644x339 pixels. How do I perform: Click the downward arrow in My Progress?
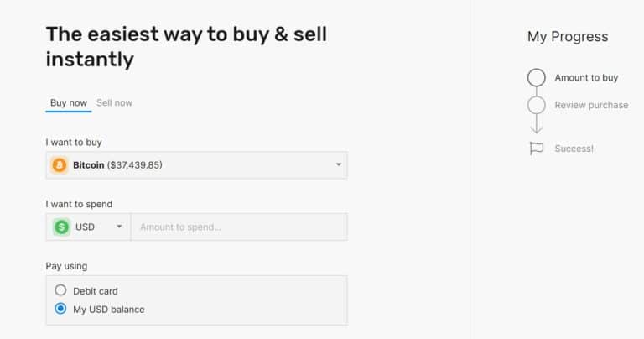[537, 124]
